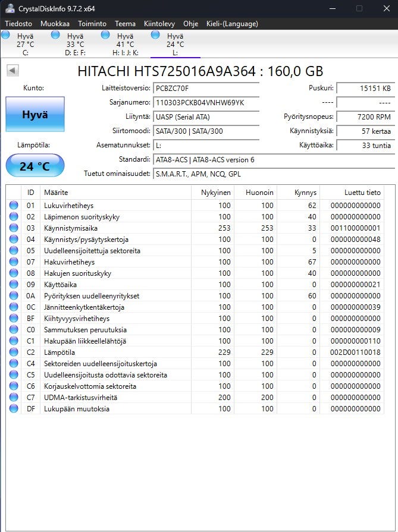Click the status orb beside Lämpötila attribute

[x=14, y=352]
